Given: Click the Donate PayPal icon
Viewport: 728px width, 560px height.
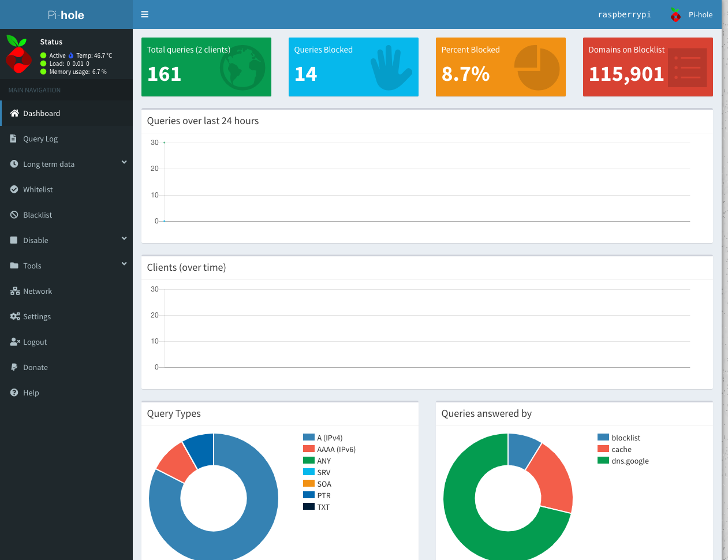Looking at the screenshot, I should pos(14,367).
